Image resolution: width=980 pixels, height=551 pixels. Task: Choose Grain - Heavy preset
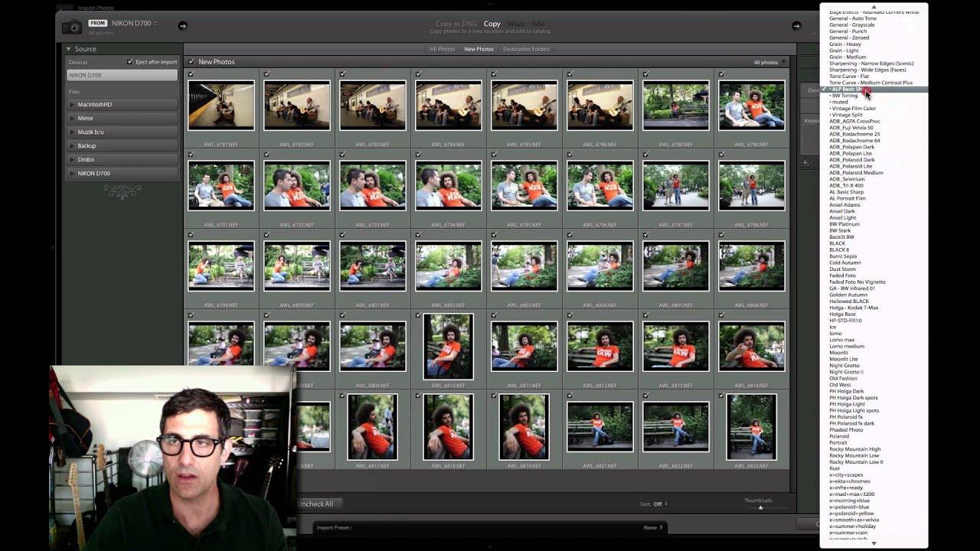point(845,44)
